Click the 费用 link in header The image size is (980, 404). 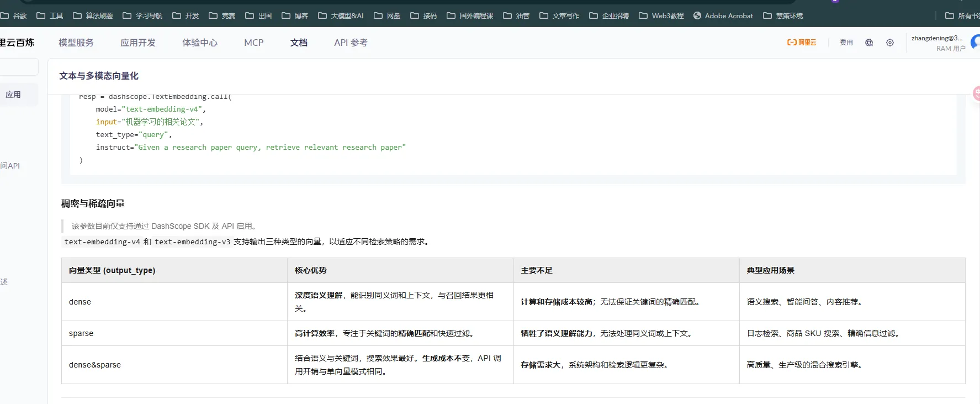pos(846,43)
